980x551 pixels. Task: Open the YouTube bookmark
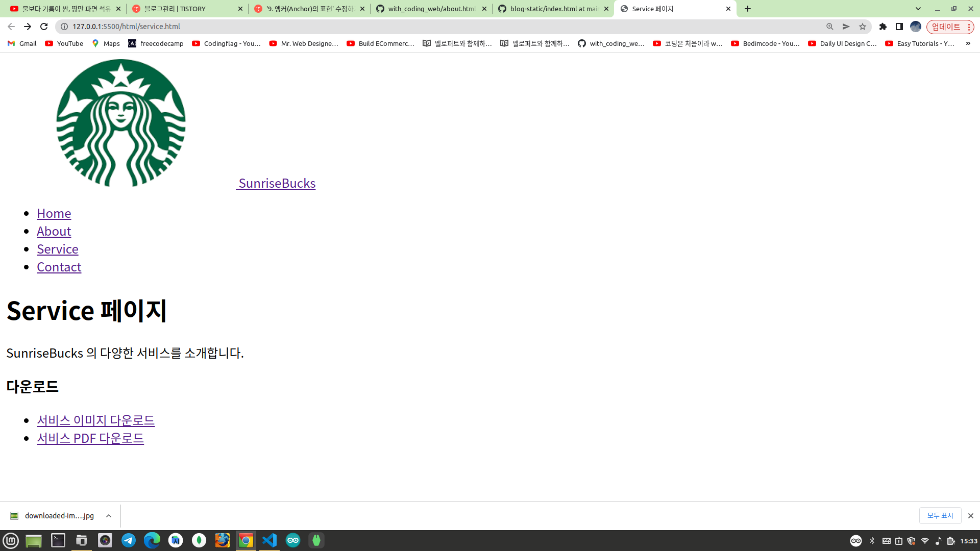point(64,43)
